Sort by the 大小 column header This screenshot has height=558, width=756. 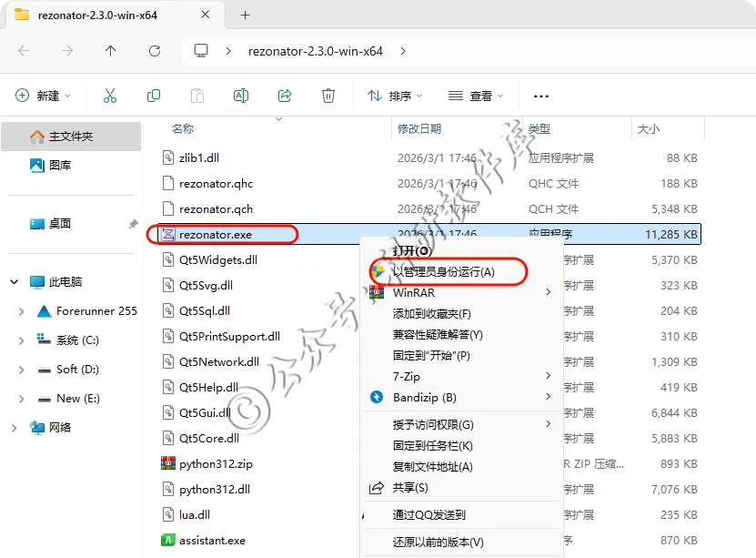point(648,128)
